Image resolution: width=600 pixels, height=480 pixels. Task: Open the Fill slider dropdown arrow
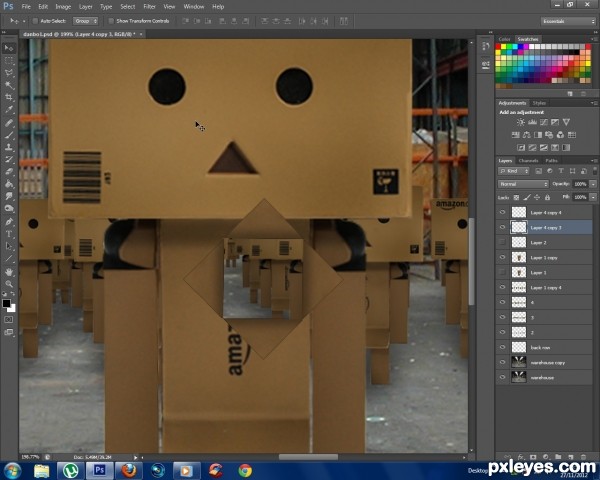point(593,197)
